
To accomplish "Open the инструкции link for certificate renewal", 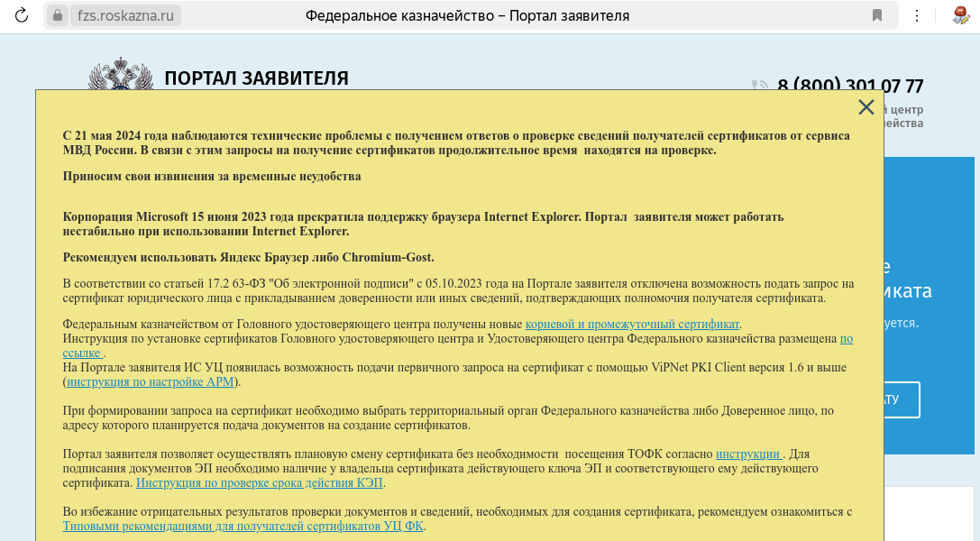I will pyautogui.click(x=747, y=454).
